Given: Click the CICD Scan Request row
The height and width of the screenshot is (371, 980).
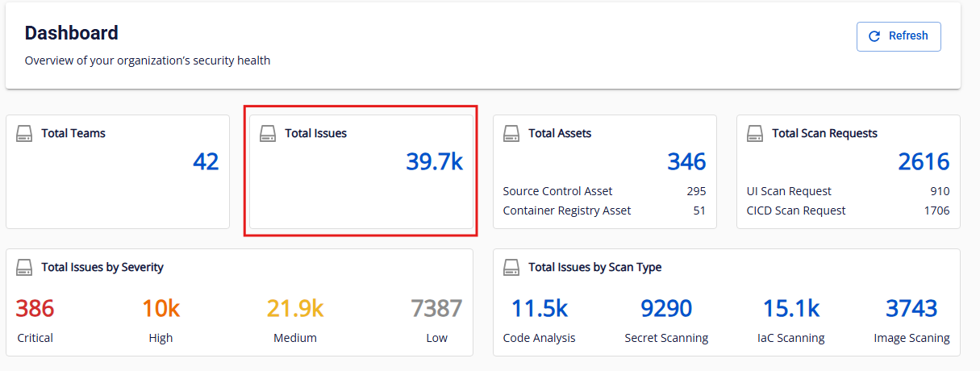Looking at the screenshot, I should [848, 211].
